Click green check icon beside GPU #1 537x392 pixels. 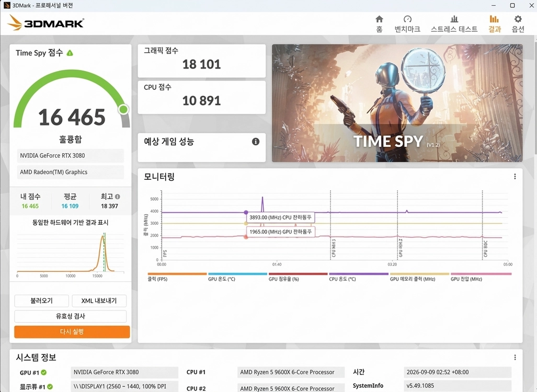tap(44, 373)
